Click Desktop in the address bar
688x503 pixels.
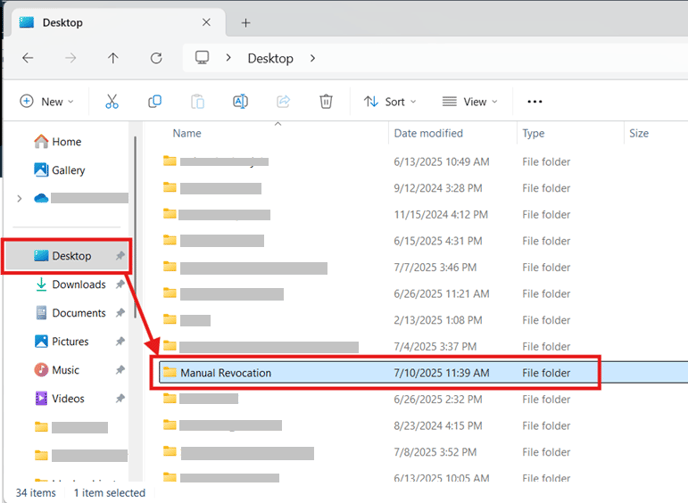270,58
